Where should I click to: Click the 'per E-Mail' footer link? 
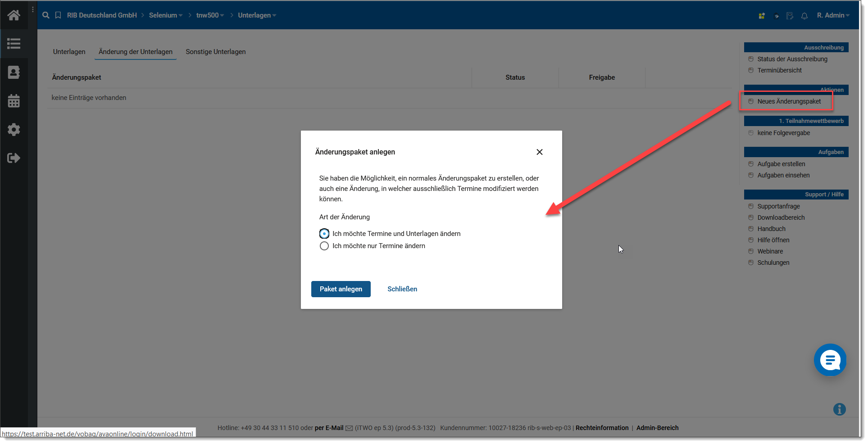point(329,428)
